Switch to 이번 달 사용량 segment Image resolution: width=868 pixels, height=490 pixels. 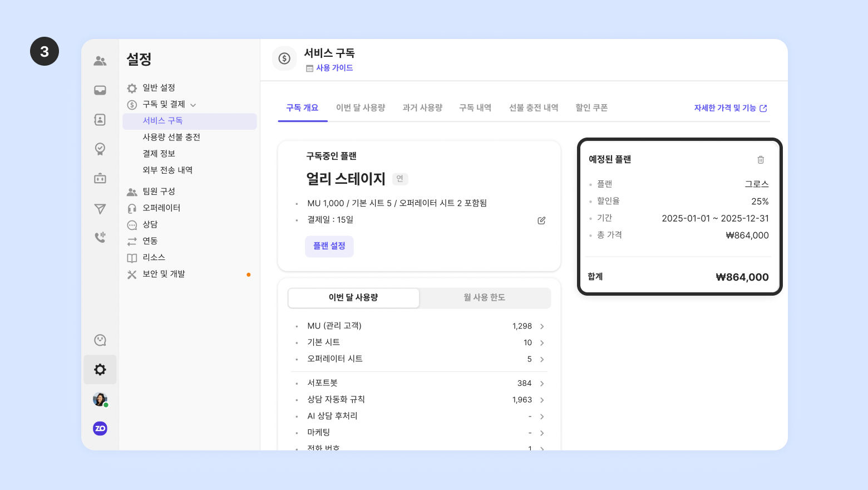pyautogui.click(x=353, y=298)
